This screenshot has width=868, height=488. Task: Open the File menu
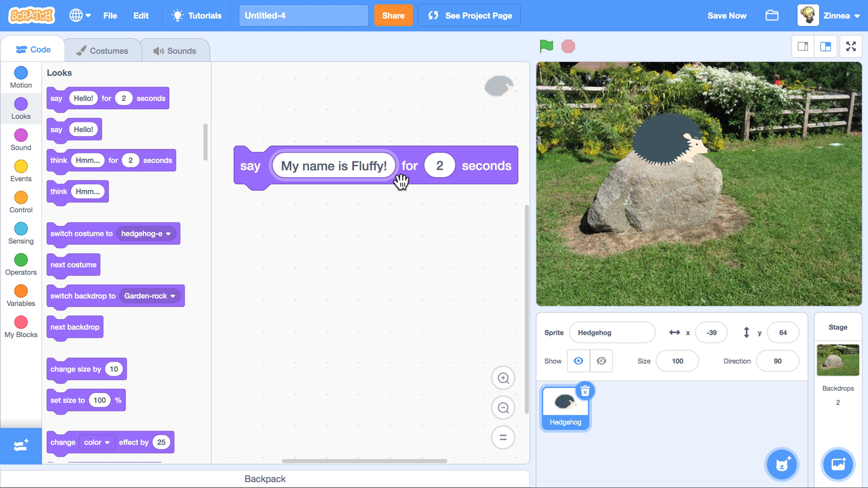tap(110, 16)
